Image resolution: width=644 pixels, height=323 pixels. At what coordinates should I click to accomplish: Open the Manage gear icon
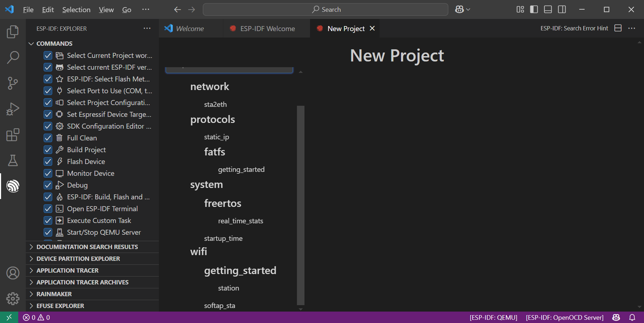point(13,299)
